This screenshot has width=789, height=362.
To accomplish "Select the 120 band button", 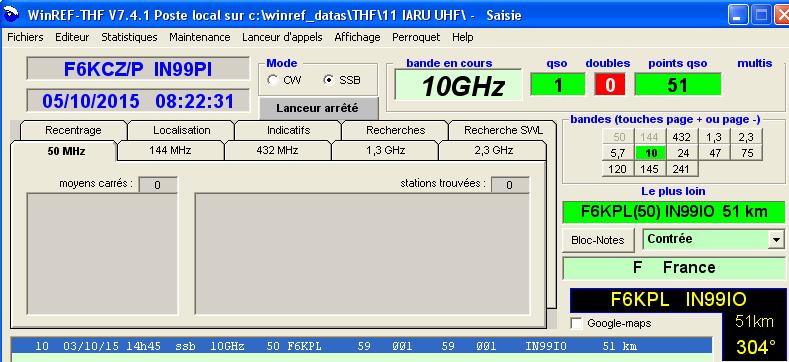I will [617, 169].
